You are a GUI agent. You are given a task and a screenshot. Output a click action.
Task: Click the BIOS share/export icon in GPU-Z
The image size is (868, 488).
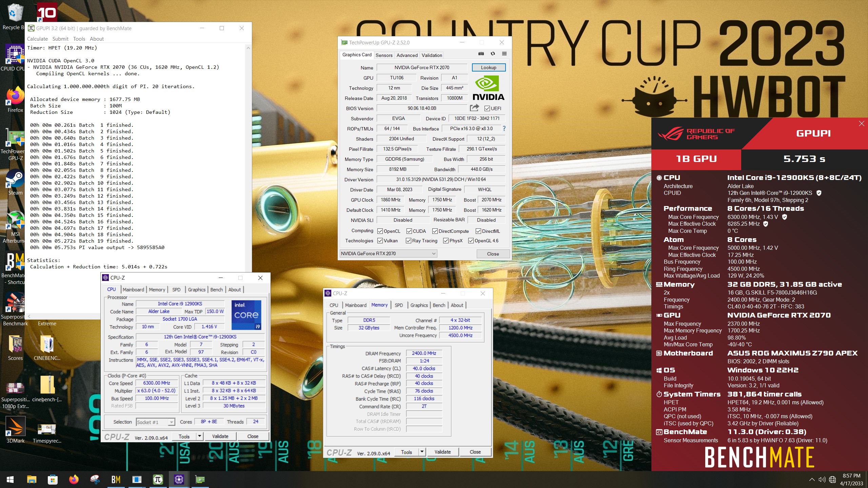pyautogui.click(x=474, y=108)
